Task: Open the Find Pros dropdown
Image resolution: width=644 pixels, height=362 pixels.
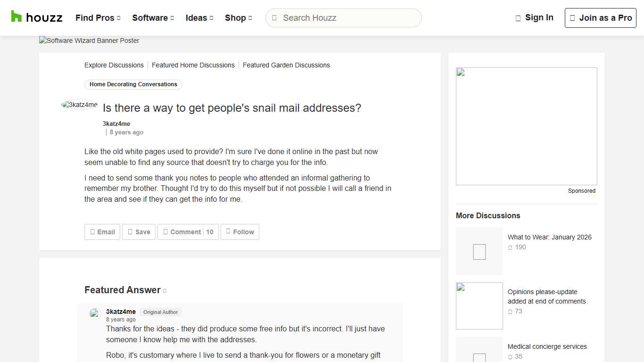Action: (97, 17)
